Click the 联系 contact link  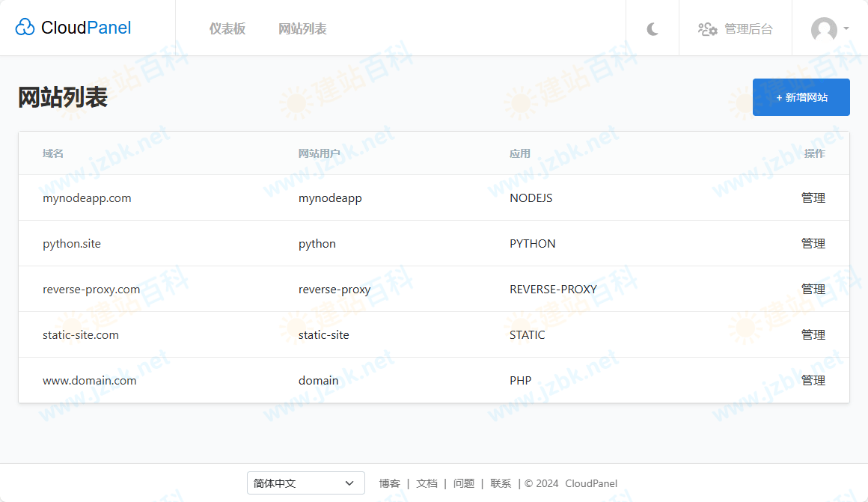click(x=500, y=483)
